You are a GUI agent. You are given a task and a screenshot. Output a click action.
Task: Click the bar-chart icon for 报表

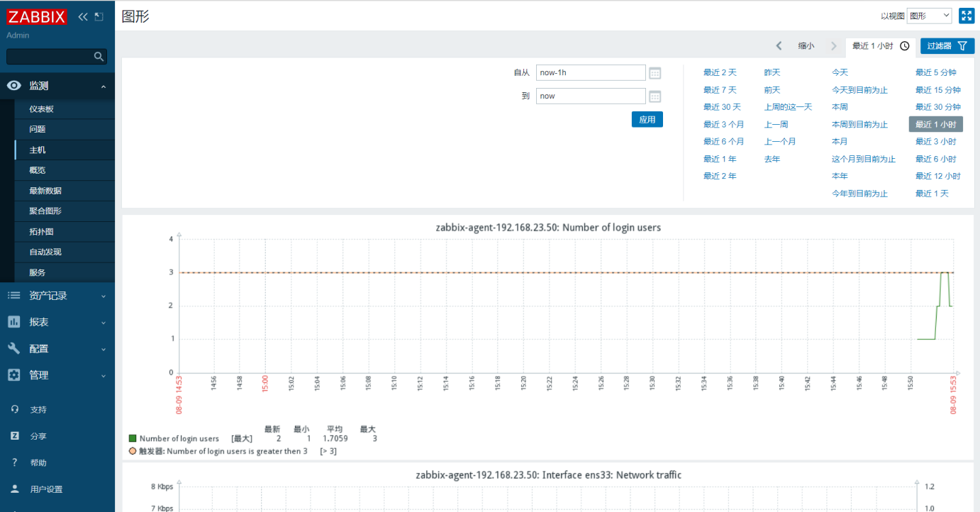click(x=14, y=322)
